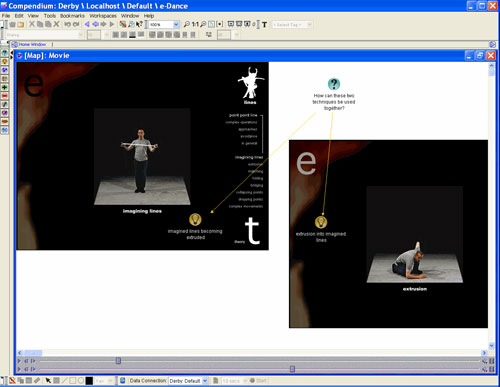
Task: Open the Bookmarks menu
Action: pos(72,16)
